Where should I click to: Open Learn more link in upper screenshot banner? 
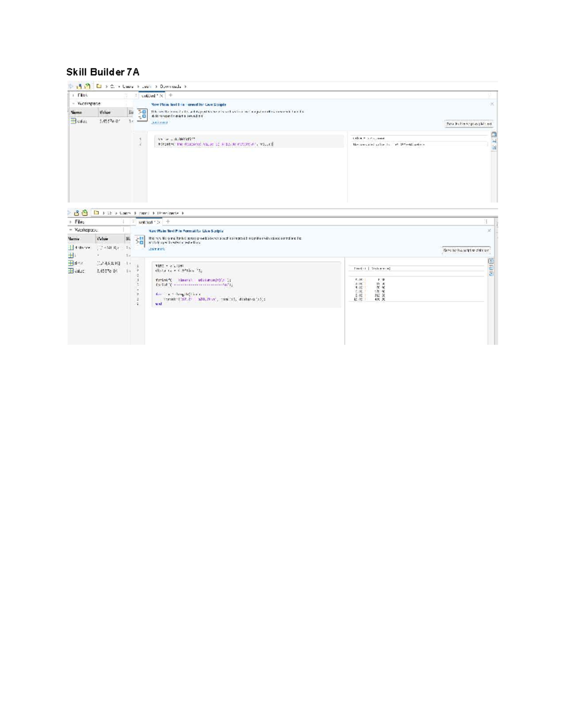point(159,122)
